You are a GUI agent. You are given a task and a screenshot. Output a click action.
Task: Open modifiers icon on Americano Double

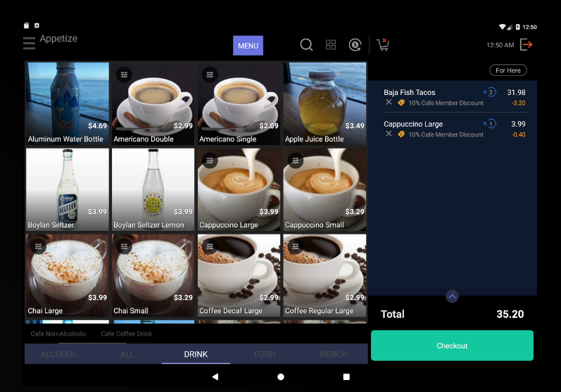(124, 75)
